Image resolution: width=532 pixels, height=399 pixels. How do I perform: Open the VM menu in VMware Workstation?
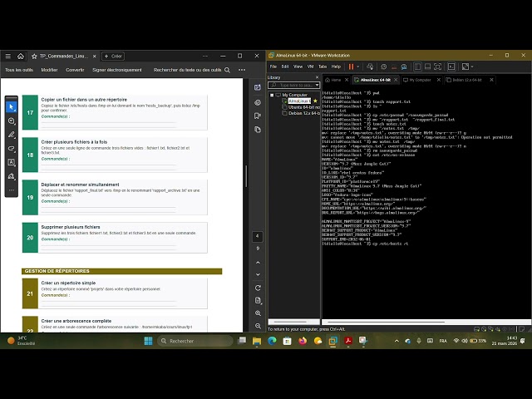click(310, 66)
